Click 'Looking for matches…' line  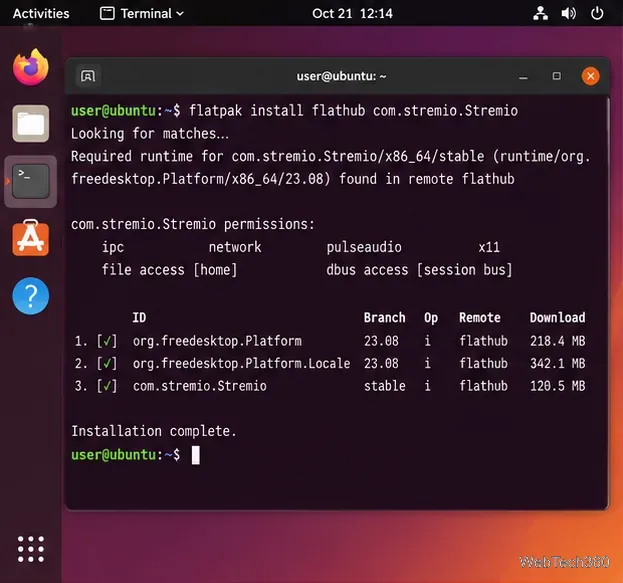tap(150, 134)
